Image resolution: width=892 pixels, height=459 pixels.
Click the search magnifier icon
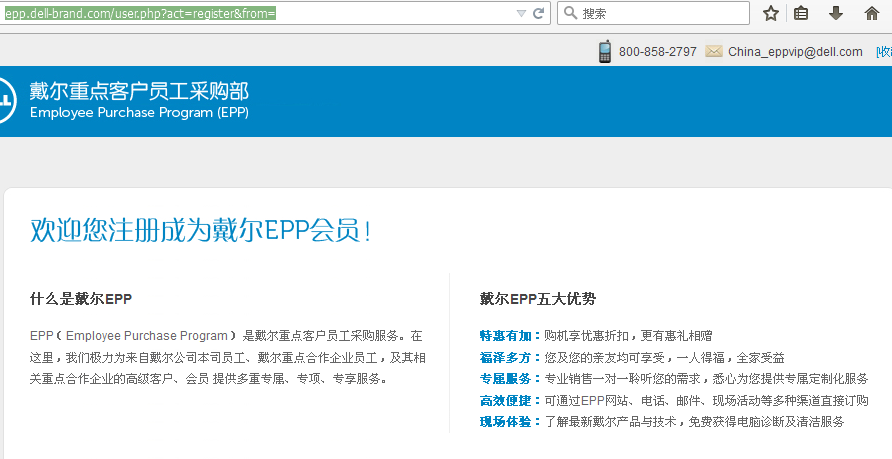coord(571,13)
